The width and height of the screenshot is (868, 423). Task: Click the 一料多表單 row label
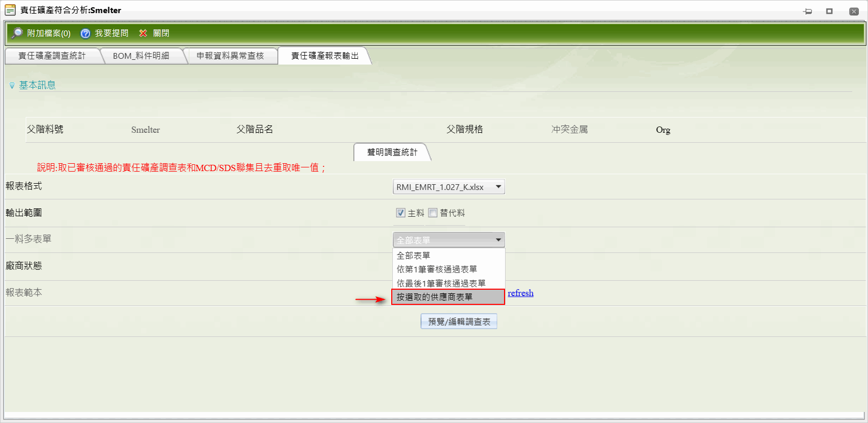point(28,239)
